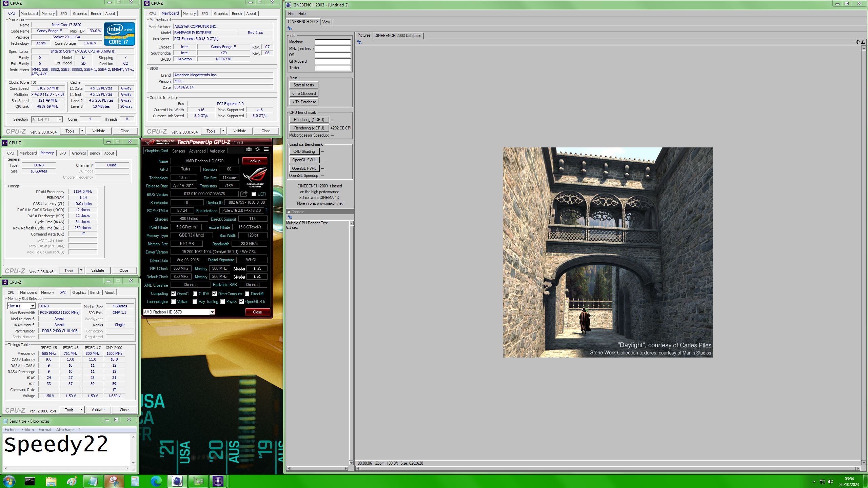Show hidden system tray icons
Viewport: 868px width, 488px height.
[x=814, y=482]
